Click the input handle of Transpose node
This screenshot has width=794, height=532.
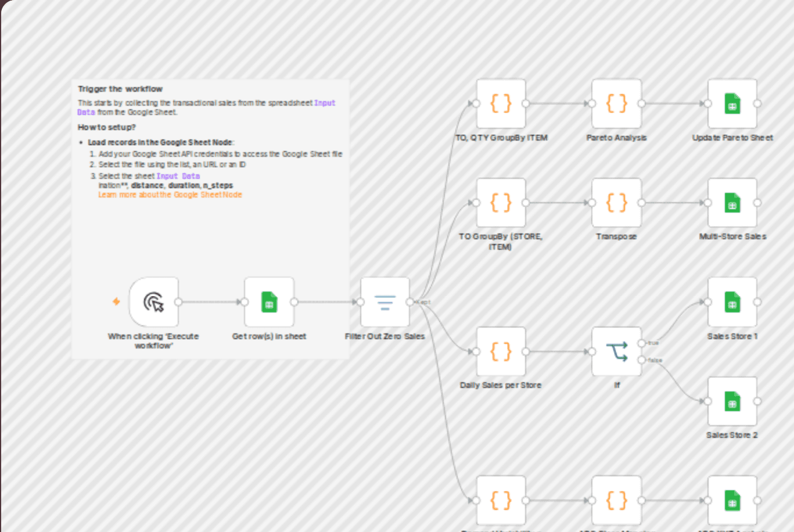coord(592,203)
